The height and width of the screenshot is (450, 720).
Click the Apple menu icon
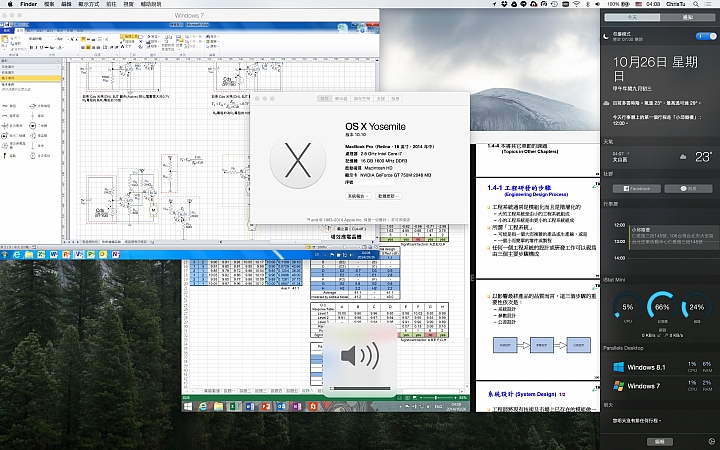click(x=9, y=5)
